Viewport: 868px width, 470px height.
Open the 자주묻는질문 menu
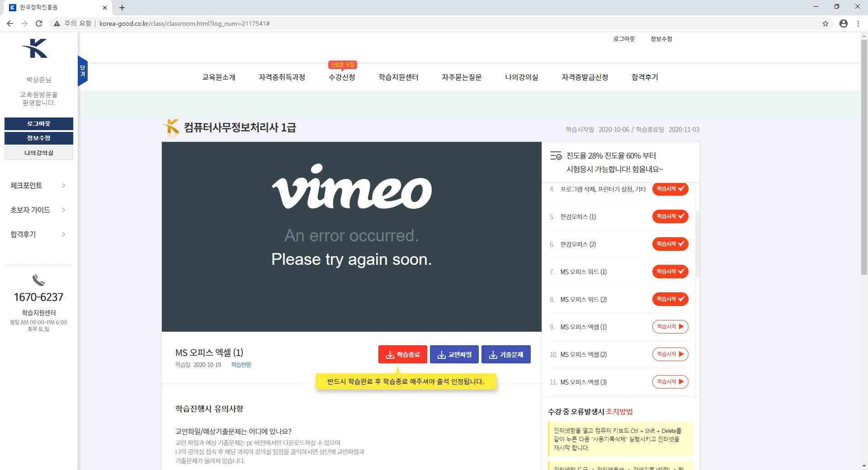(462, 77)
